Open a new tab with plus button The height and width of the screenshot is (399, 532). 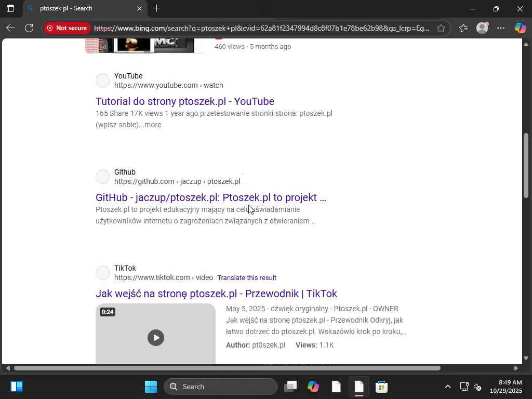click(x=156, y=8)
